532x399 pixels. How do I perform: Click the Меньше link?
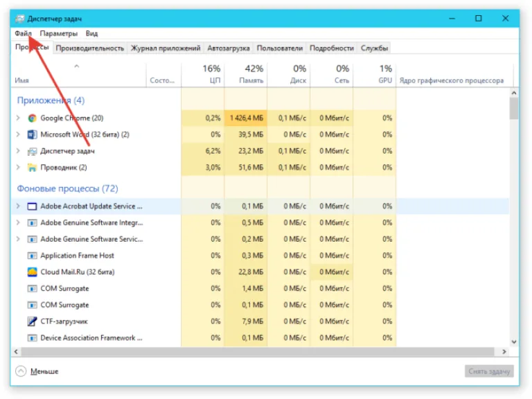click(x=44, y=371)
